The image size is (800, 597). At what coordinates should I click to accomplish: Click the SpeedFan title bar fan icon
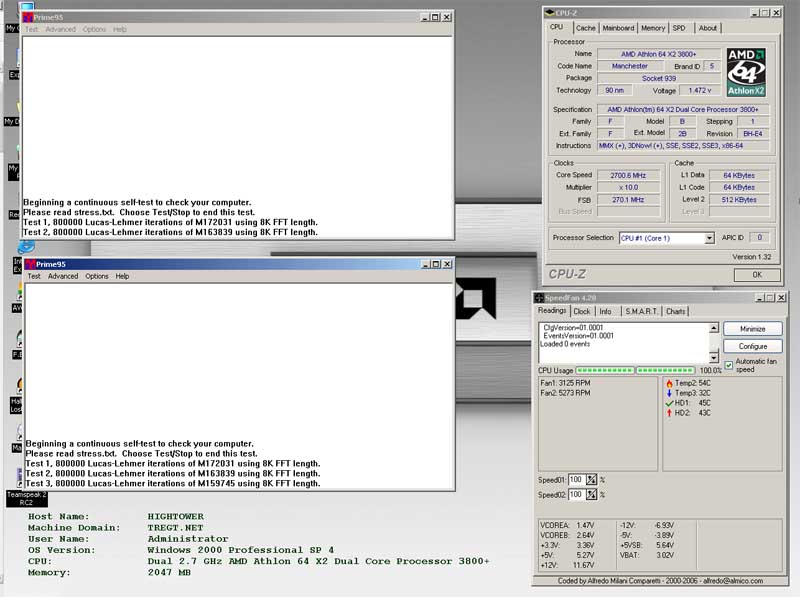tap(539, 297)
